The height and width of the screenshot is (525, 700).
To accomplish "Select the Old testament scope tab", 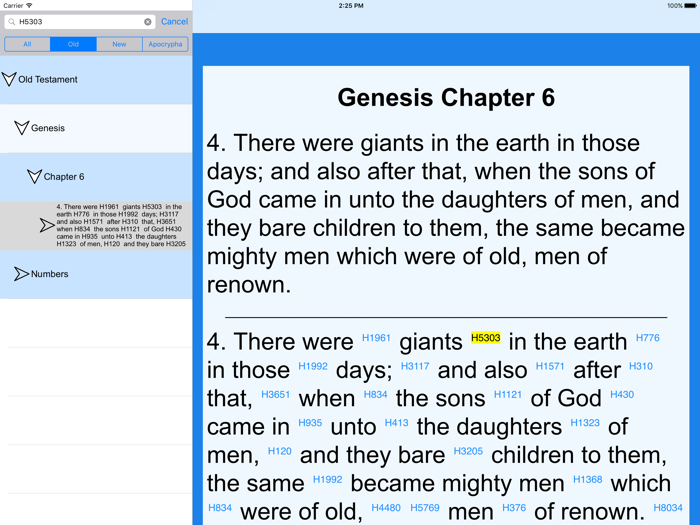I will [x=73, y=44].
